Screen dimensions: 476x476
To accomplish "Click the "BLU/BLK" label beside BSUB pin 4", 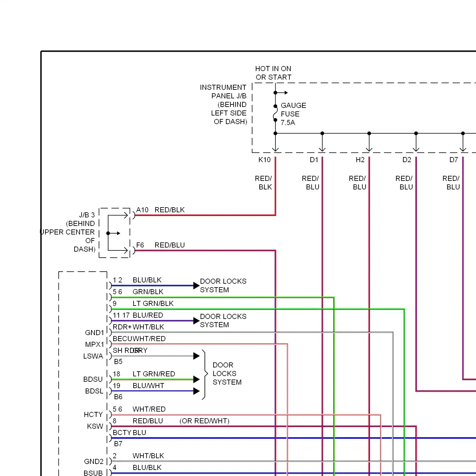I will (147, 467).
